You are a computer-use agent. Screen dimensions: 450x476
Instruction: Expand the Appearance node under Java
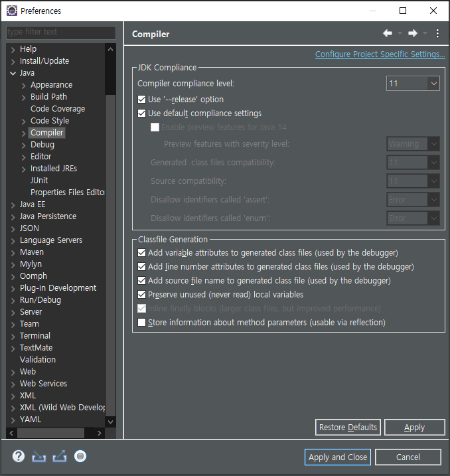click(x=24, y=86)
